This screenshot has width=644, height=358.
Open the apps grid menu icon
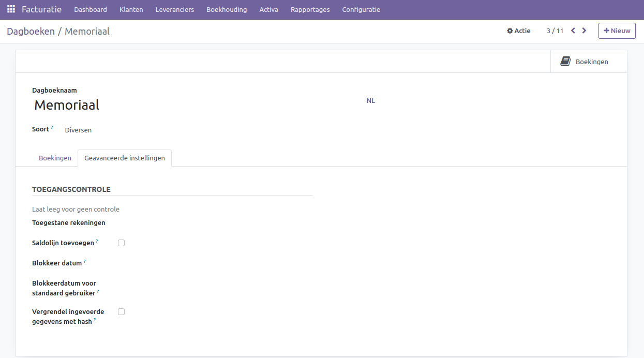11,9
